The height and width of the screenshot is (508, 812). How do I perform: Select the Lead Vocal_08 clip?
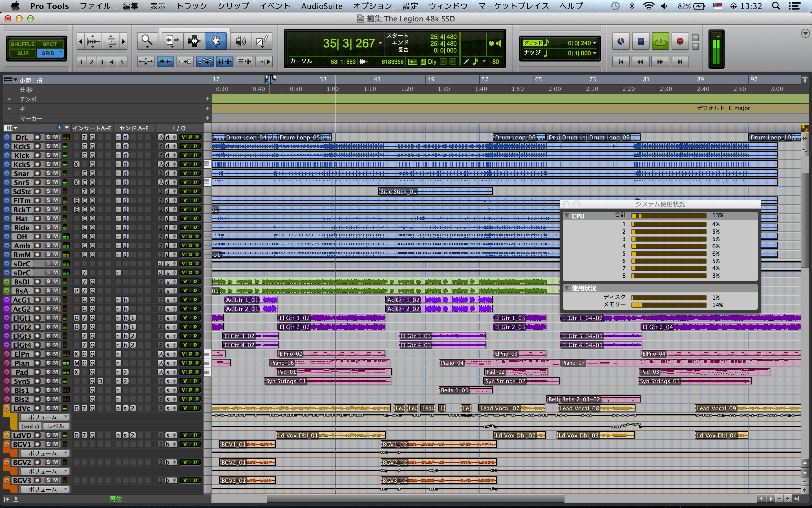597,408
